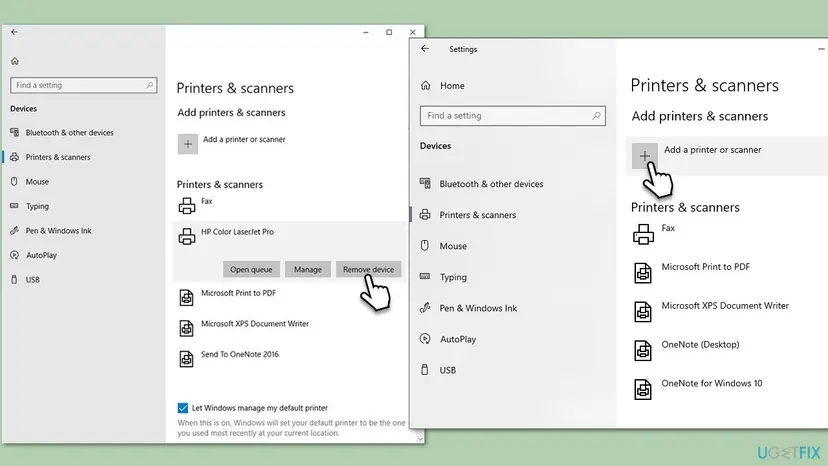This screenshot has width=828, height=466.
Task: Click Microsoft XPS Document Writer icon, right window
Action: (x=643, y=311)
